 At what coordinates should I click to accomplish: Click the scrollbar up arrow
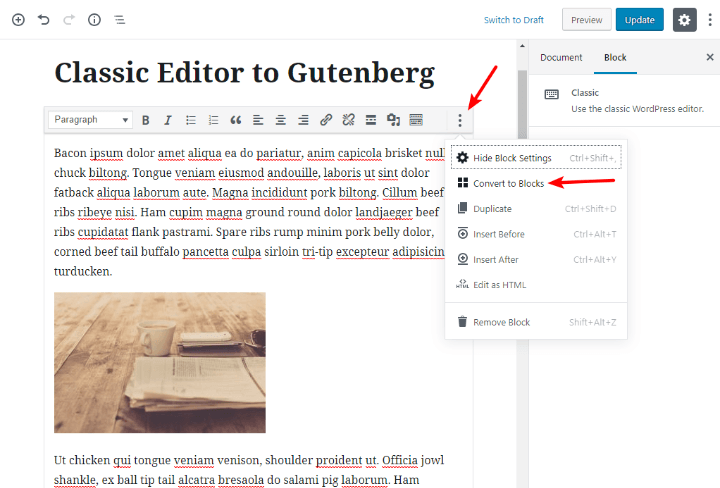coord(522,46)
